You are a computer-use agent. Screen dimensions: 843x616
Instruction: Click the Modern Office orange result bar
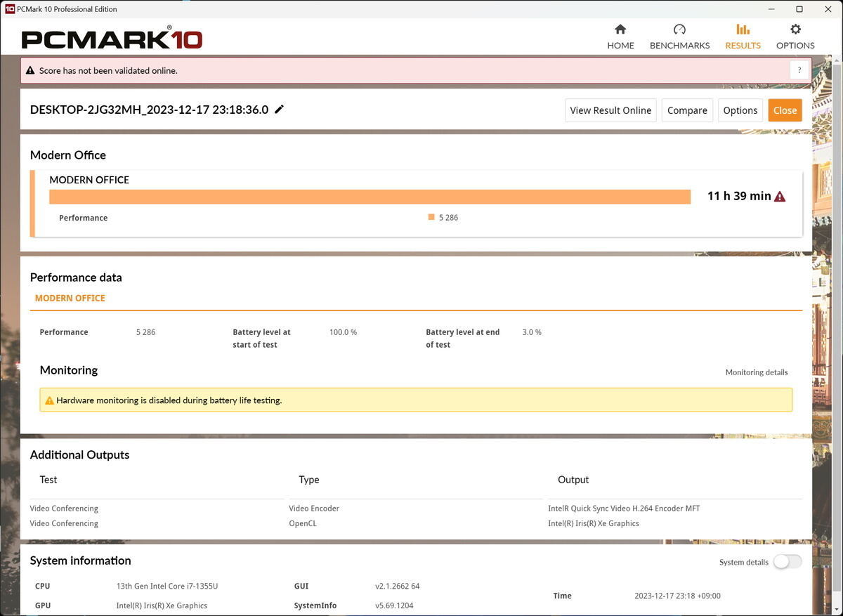coord(370,197)
